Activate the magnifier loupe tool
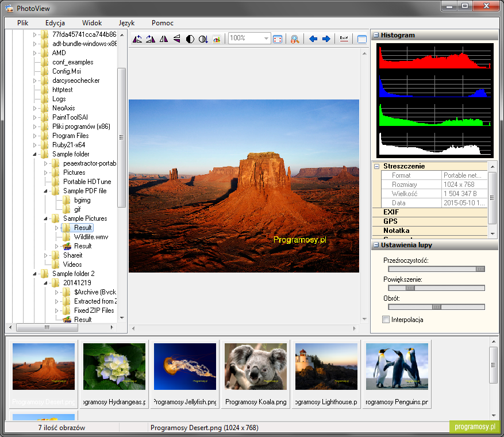The image size is (504, 437). click(x=295, y=39)
